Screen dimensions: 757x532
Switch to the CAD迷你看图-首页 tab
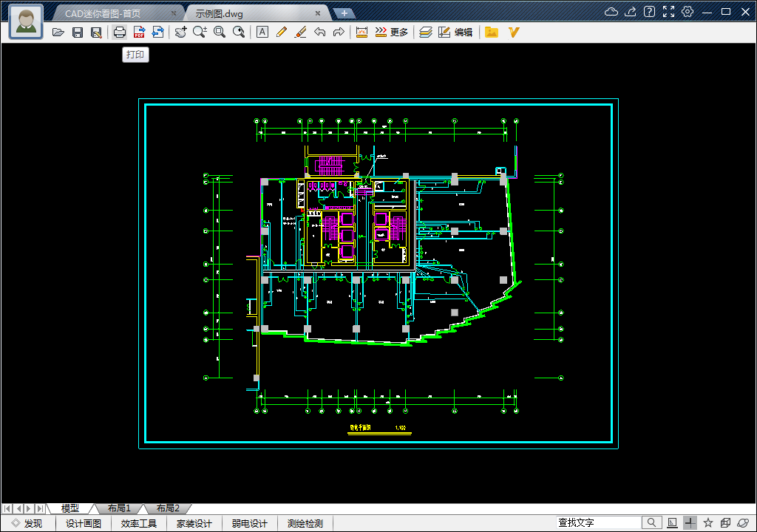click(113, 13)
